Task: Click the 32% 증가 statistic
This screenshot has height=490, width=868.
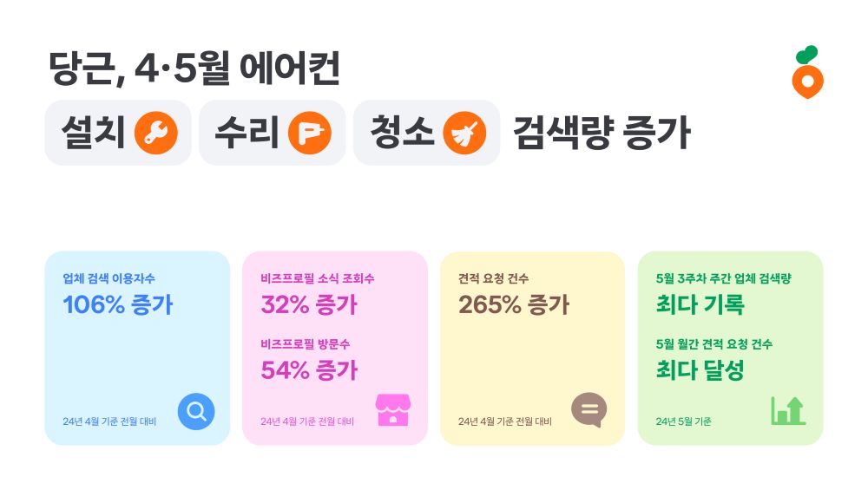Action: click(x=309, y=305)
